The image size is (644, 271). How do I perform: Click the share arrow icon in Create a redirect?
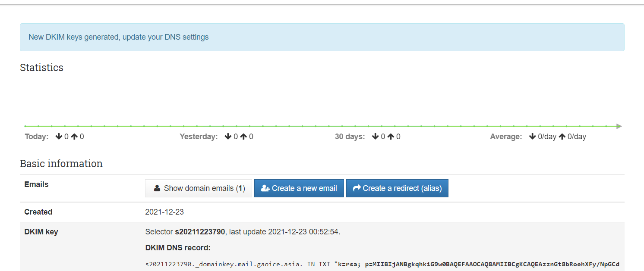[357, 188]
